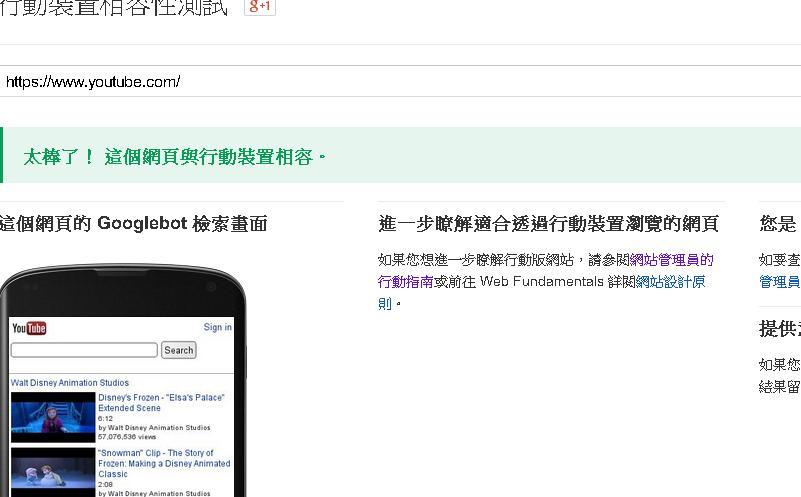Click the green 太棒了 mobile-friendly banner

pyautogui.click(x=400, y=157)
